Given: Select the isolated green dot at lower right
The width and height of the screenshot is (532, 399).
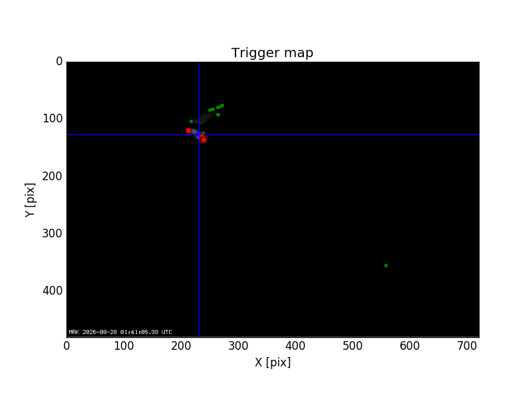Looking at the screenshot, I should point(386,265).
